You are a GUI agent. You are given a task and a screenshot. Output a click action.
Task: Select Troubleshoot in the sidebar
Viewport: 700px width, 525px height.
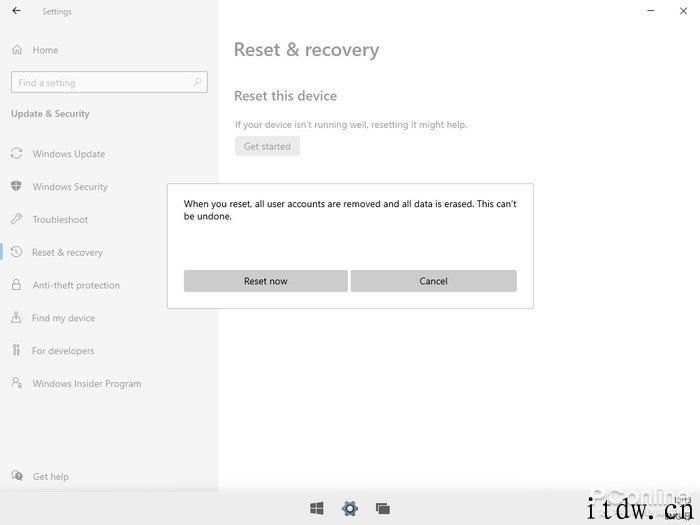(60, 220)
